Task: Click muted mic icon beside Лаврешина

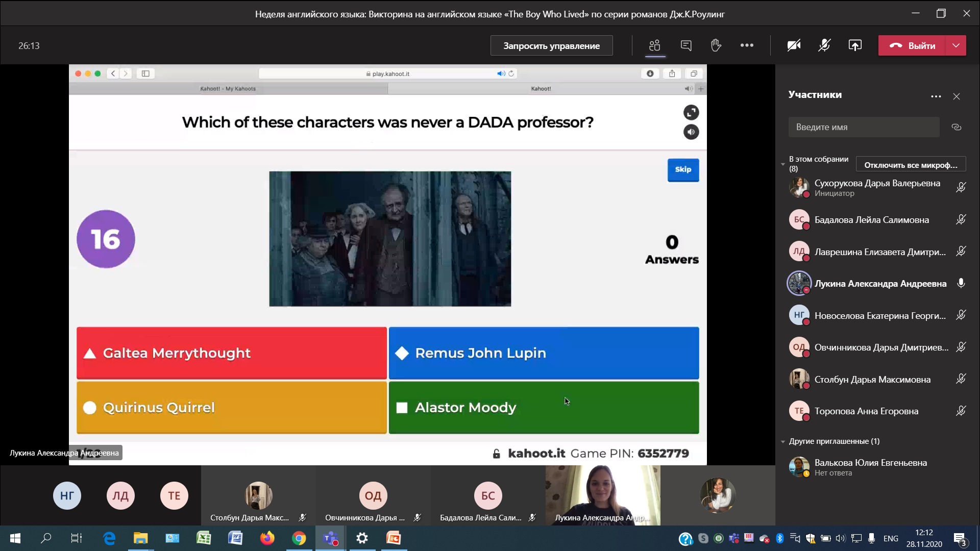Action: tap(961, 251)
